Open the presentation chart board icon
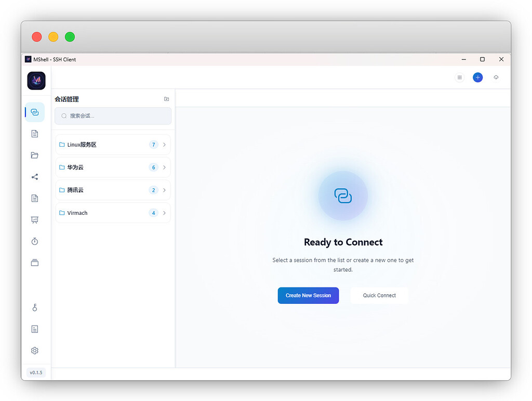 35,219
